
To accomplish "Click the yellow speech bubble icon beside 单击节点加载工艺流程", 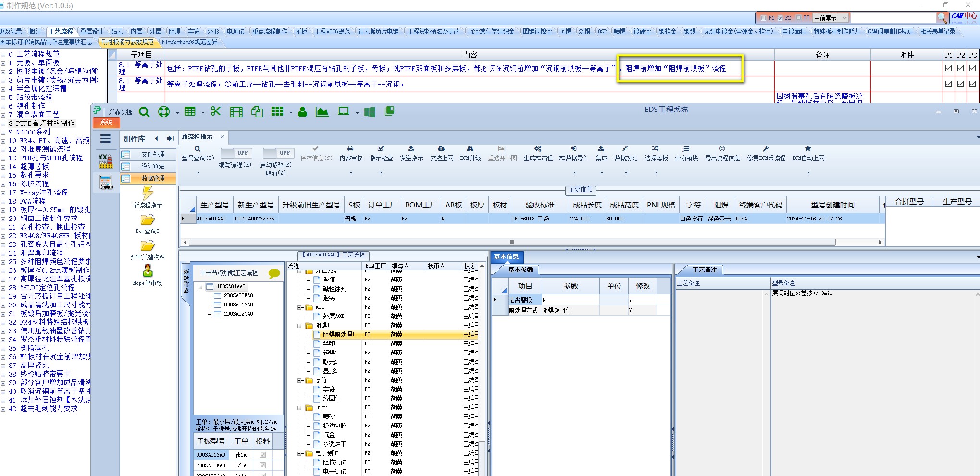I will 274,273.
